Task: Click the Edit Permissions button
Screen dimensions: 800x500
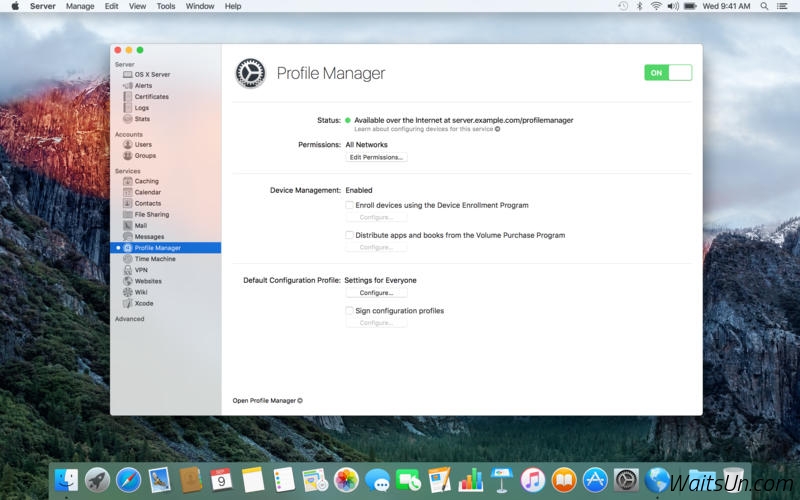Action: click(377, 157)
